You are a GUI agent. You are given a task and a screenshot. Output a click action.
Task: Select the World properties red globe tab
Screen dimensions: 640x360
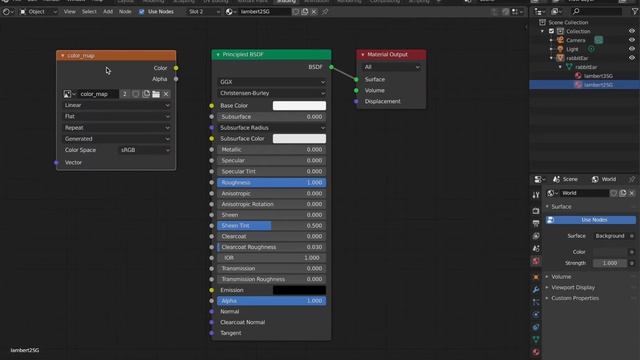(536, 261)
